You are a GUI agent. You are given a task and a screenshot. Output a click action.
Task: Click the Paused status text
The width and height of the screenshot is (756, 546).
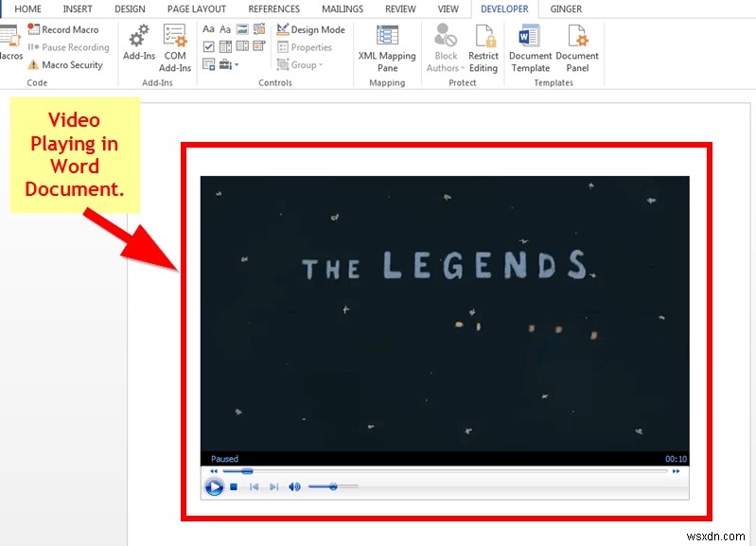[224, 459]
